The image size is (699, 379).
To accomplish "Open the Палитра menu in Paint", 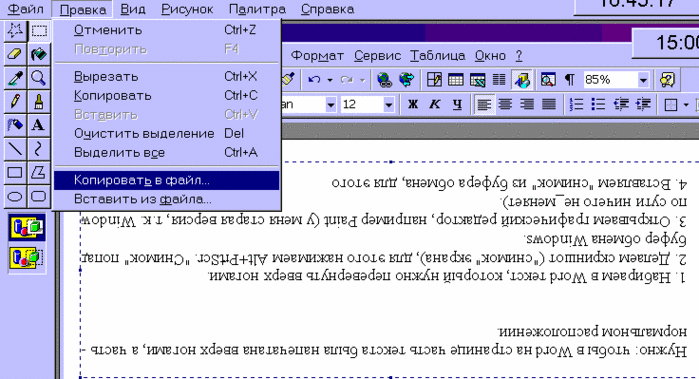I will coord(257,9).
